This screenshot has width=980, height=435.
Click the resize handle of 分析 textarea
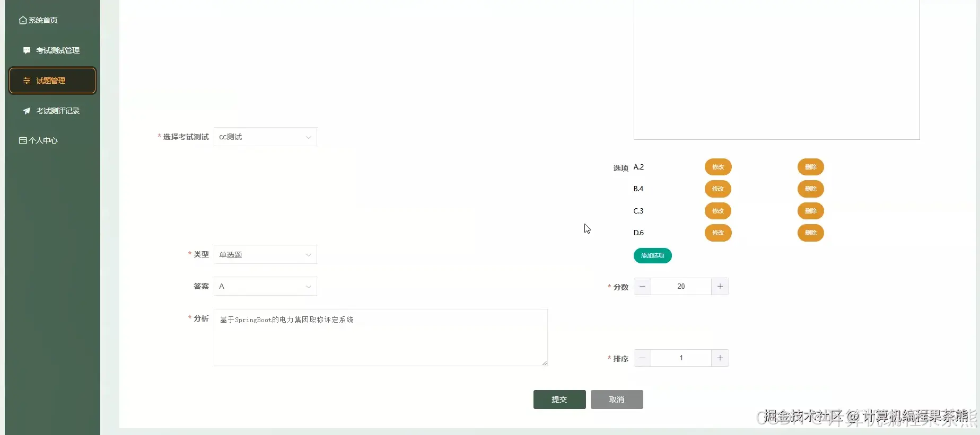tap(545, 363)
